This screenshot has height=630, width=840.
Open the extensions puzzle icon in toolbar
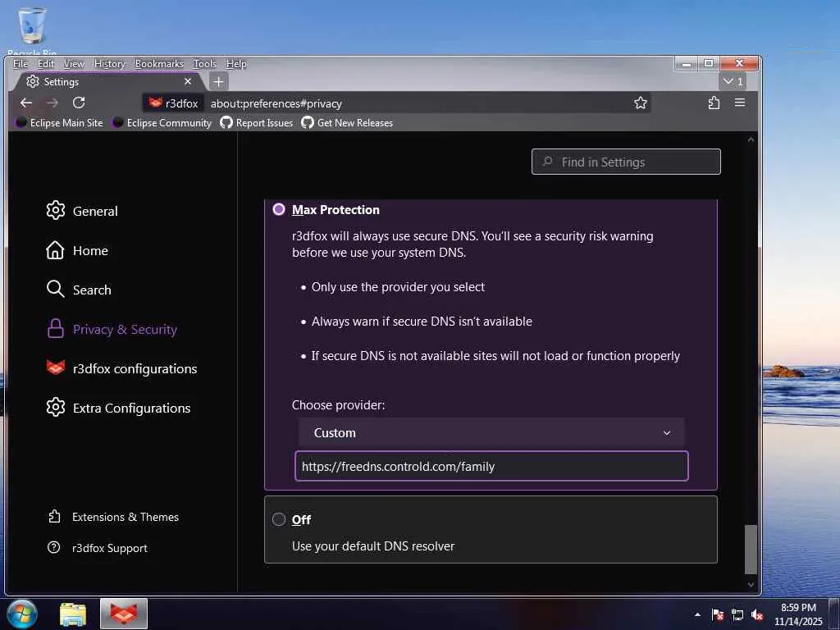coord(714,103)
